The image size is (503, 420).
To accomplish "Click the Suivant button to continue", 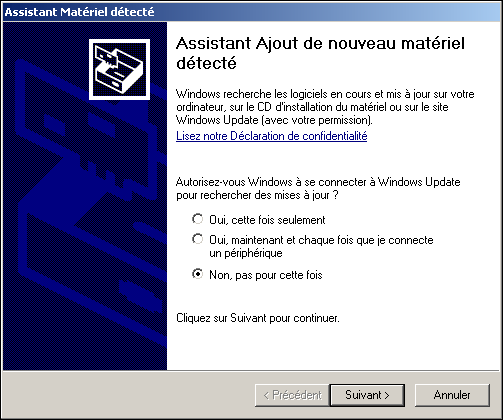I will click(x=367, y=395).
